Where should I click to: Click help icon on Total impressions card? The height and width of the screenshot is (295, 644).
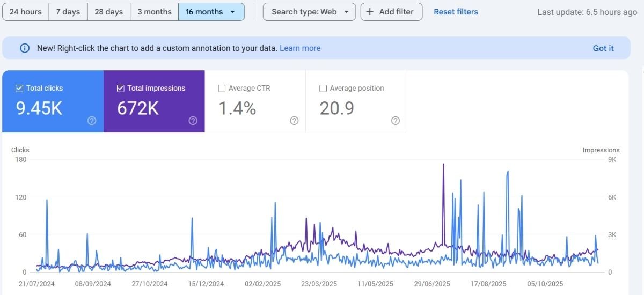pos(193,121)
